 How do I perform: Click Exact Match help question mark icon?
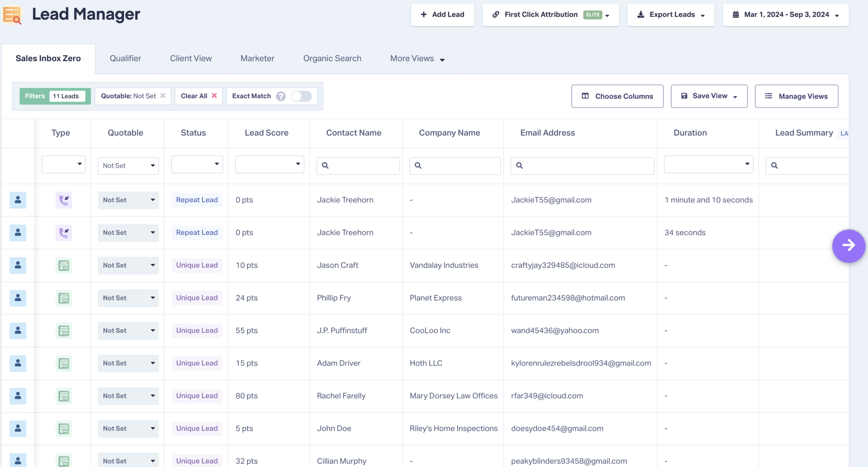pyautogui.click(x=281, y=96)
